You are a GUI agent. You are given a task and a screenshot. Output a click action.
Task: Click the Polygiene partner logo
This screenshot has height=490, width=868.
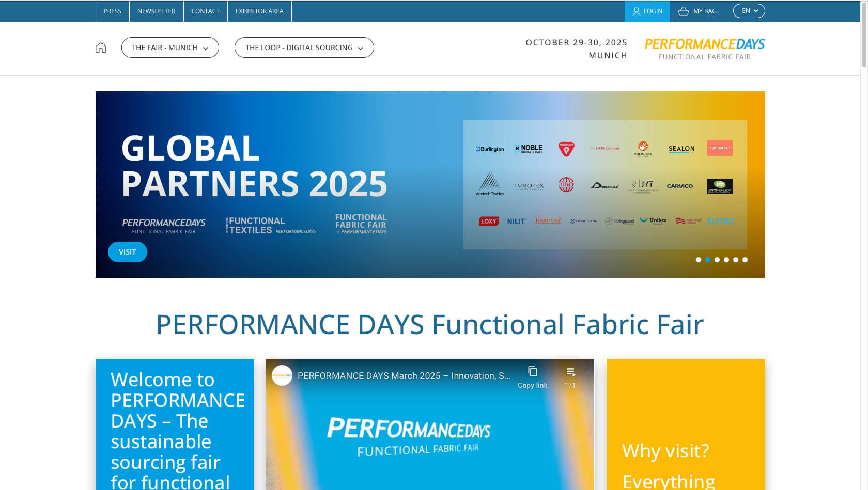tap(643, 149)
